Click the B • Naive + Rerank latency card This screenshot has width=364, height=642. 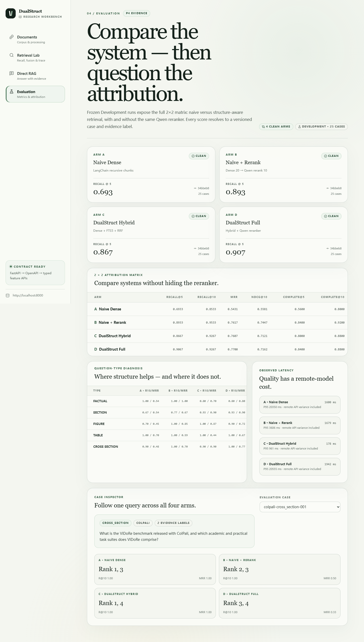(300, 425)
